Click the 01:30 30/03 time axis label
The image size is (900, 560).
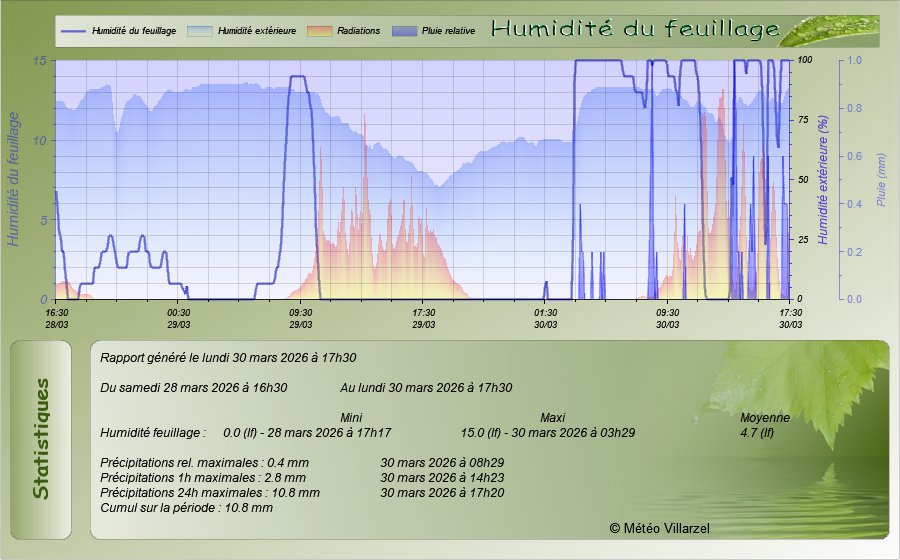click(545, 318)
